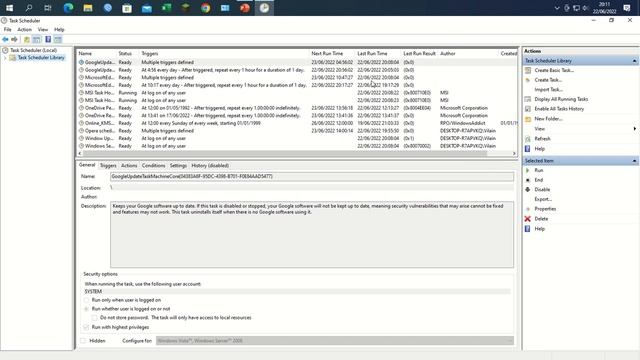
Task: Switch to the Conditions tab
Action: pyautogui.click(x=153, y=166)
